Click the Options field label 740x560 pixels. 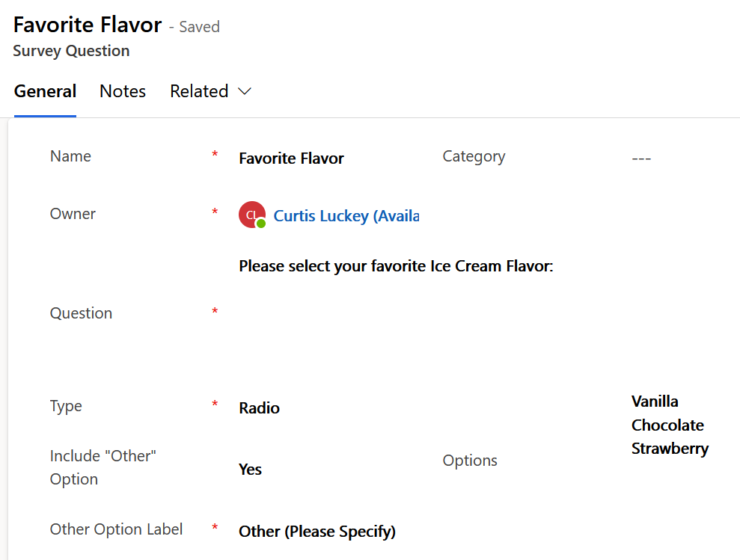[x=470, y=460]
